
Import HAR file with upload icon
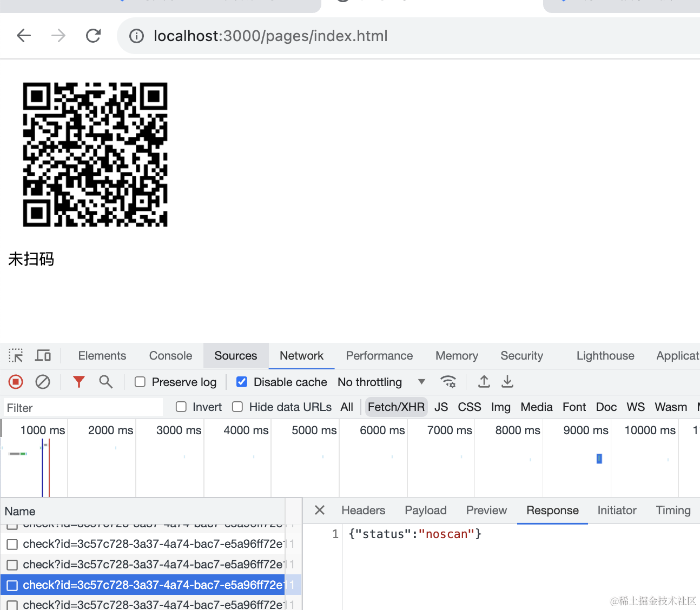tap(484, 382)
